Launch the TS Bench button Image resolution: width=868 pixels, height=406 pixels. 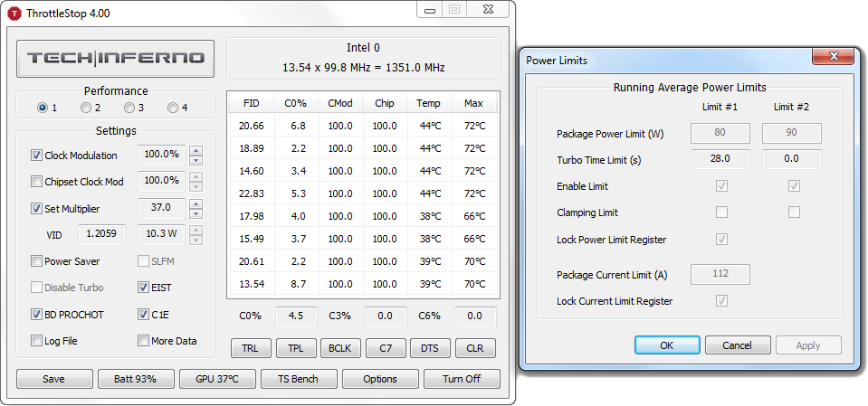(x=299, y=379)
